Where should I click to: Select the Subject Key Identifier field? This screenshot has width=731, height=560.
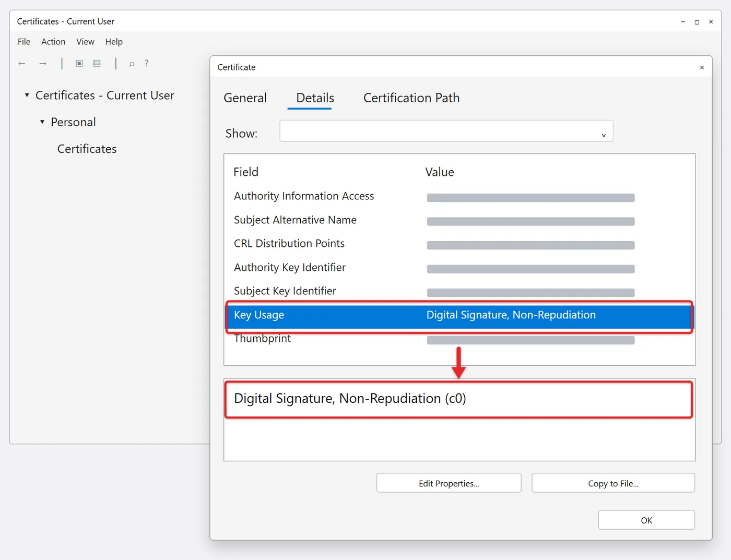[285, 291]
